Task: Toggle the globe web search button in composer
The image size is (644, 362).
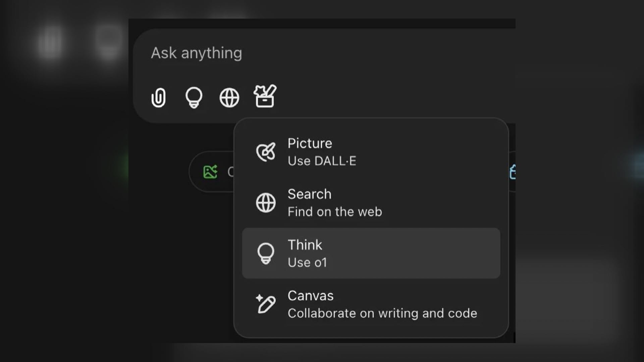Action: [229, 98]
